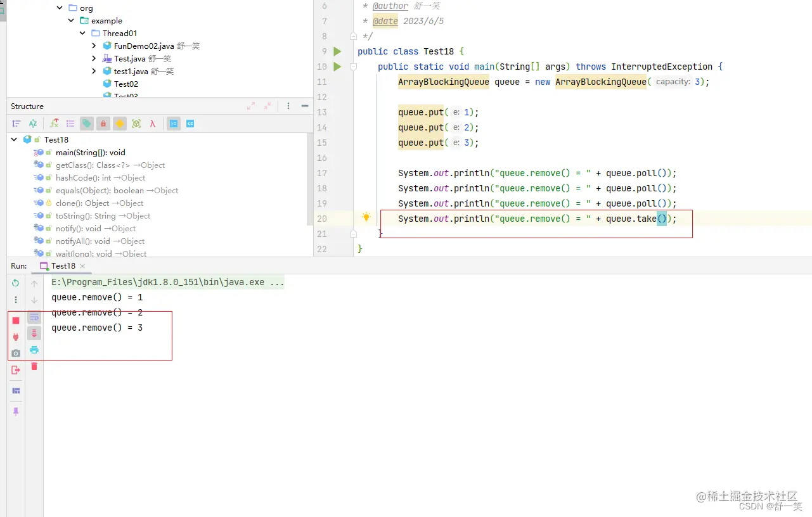Viewport: 812px width, 517px height.
Task: Sort Structure alphabetically
Action: click(33, 124)
